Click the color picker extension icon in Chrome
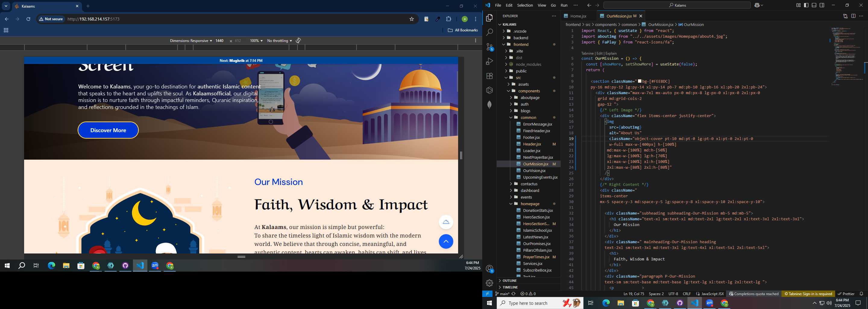The image size is (868, 309). pos(437,19)
